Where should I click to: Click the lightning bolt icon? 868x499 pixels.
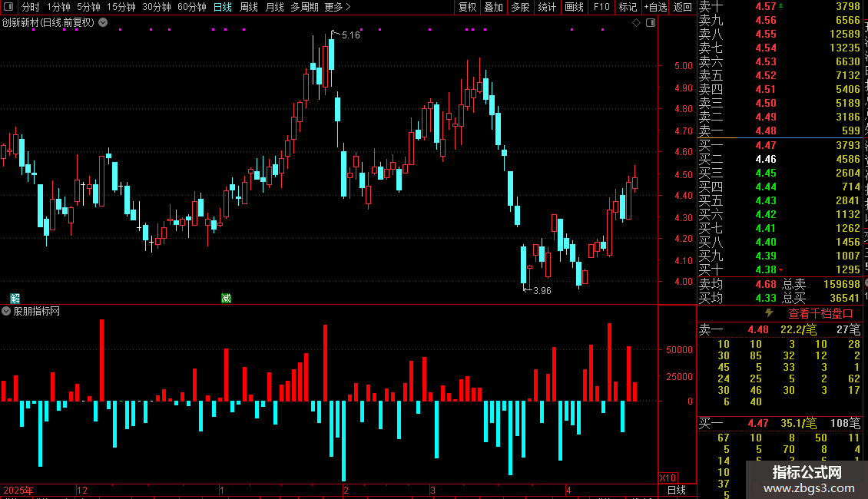point(769,313)
